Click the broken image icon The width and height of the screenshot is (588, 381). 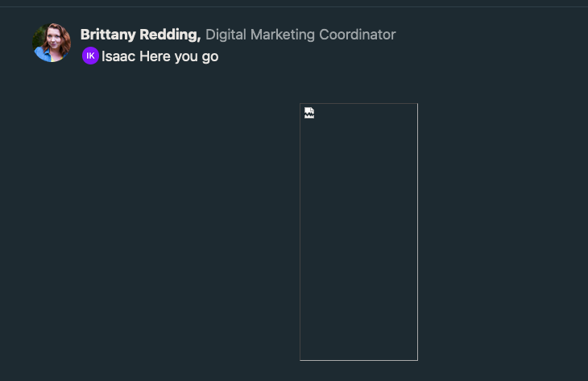click(309, 113)
